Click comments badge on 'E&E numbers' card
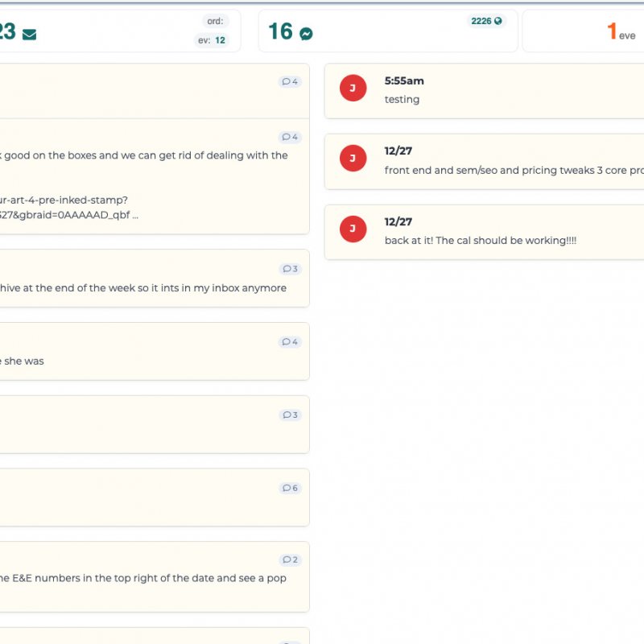 [x=290, y=559]
